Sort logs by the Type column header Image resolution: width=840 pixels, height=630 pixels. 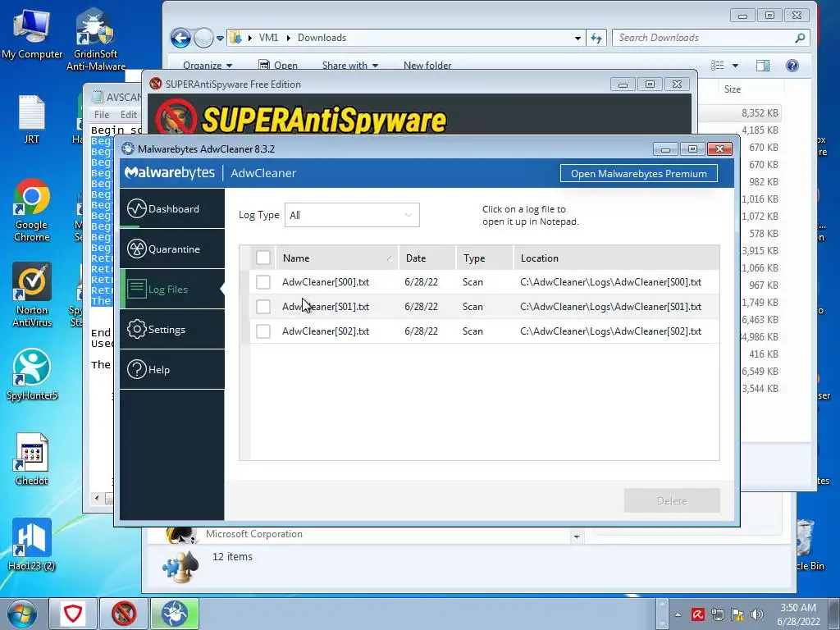point(485,258)
